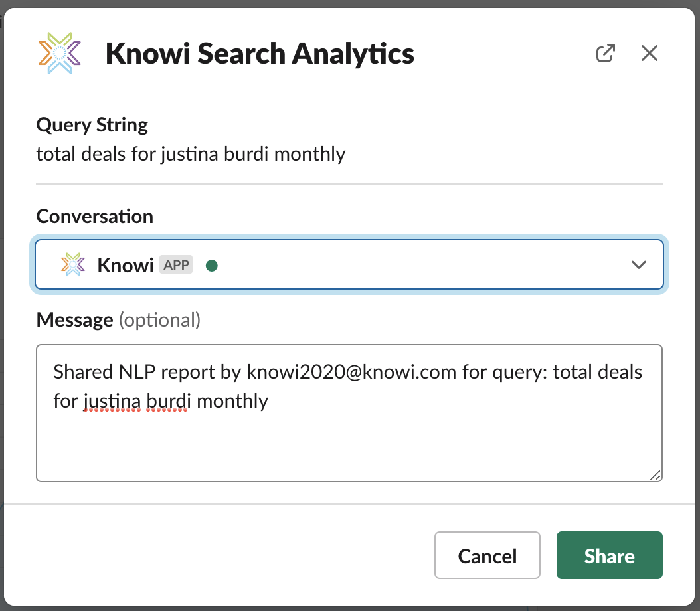Click the "Message (optional)" label
Screen dimensions: 700x611
pos(118,320)
